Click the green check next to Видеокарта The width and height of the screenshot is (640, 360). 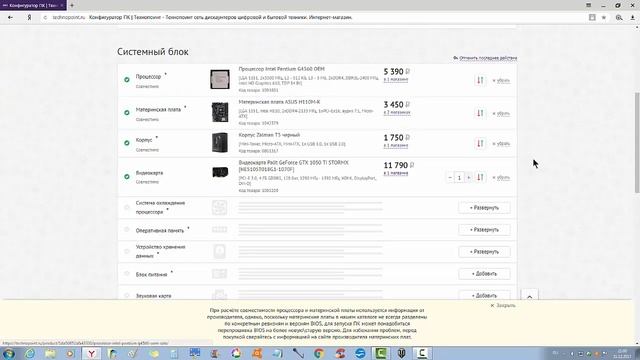pyautogui.click(x=127, y=177)
